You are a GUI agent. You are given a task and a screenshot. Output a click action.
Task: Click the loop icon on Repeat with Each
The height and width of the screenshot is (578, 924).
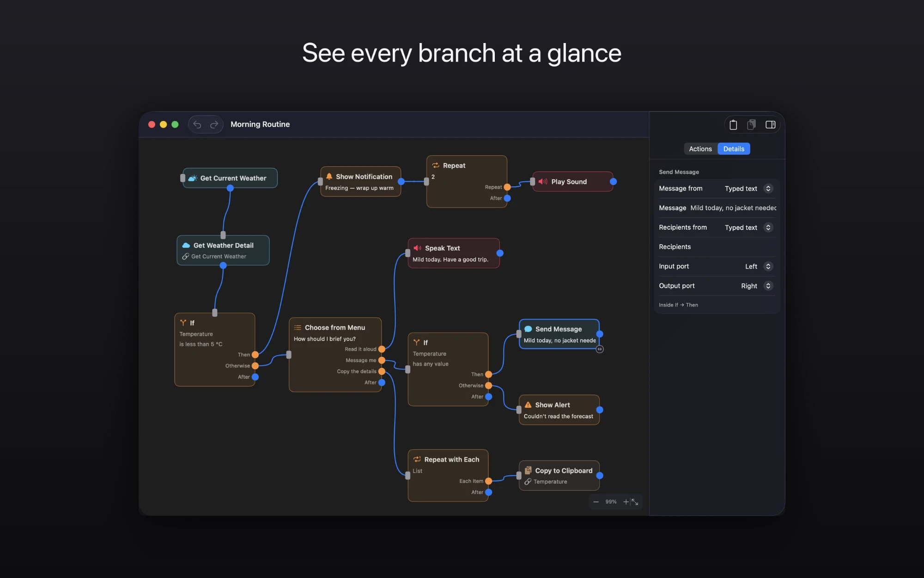417,460
